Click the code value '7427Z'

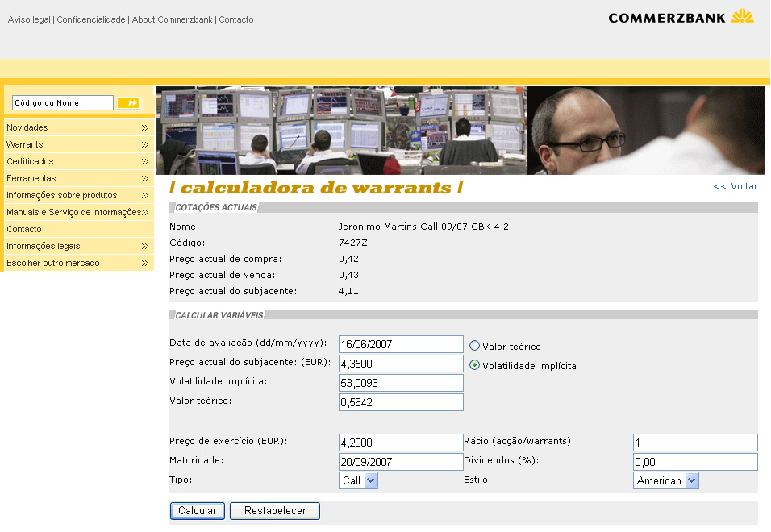tap(353, 243)
